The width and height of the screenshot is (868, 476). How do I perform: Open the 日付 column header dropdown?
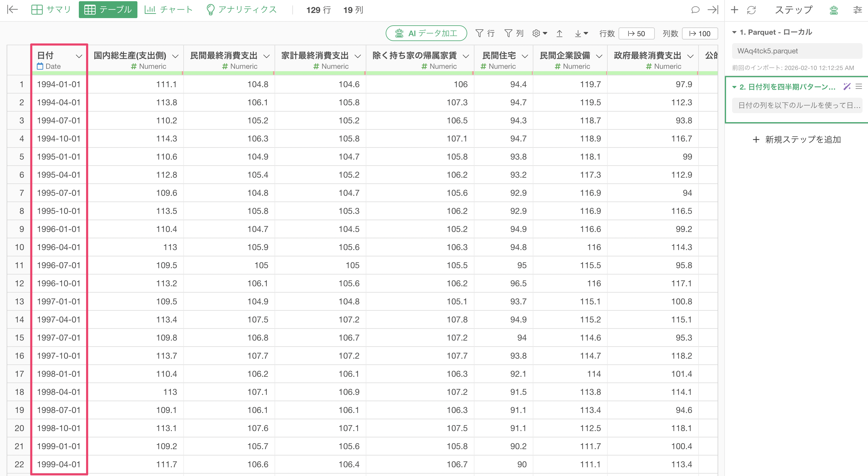[79, 56]
